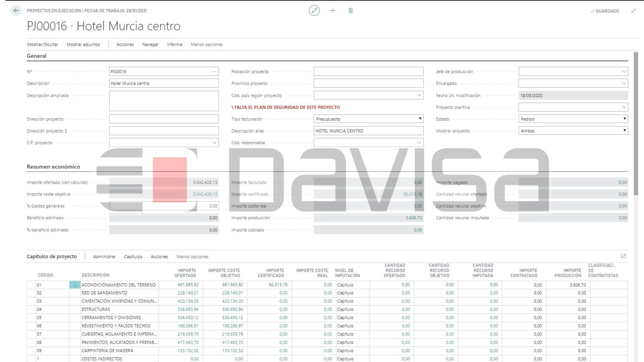Collapse page with the shrink arrows icon
The height and width of the screenshot is (362, 644).
coord(633,11)
